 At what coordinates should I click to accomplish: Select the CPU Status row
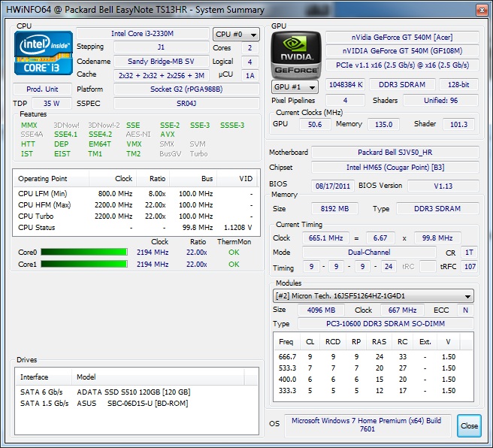[x=136, y=228]
